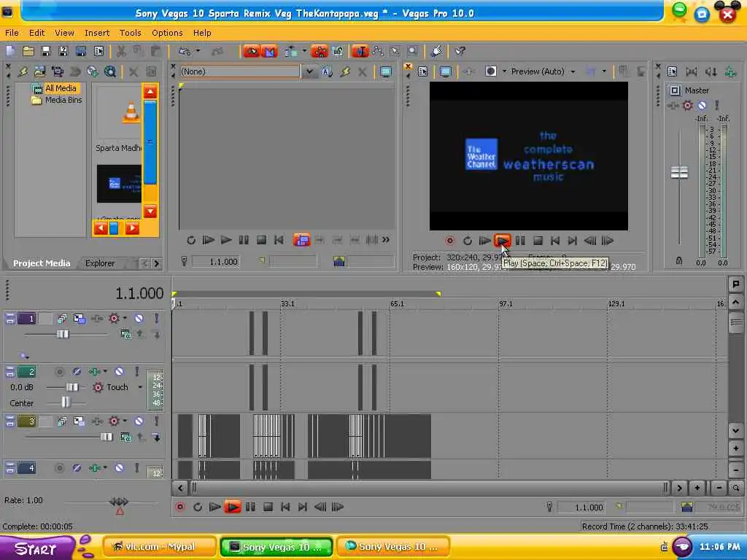This screenshot has width=747, height=560.
Task: Arm audio track 2 for record
Action: pyautogui.click(x=60, y=371)
